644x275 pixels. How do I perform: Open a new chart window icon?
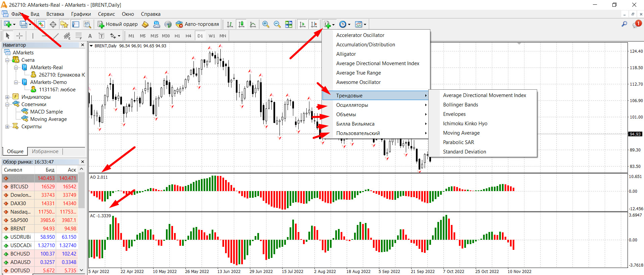pos(7,24)
